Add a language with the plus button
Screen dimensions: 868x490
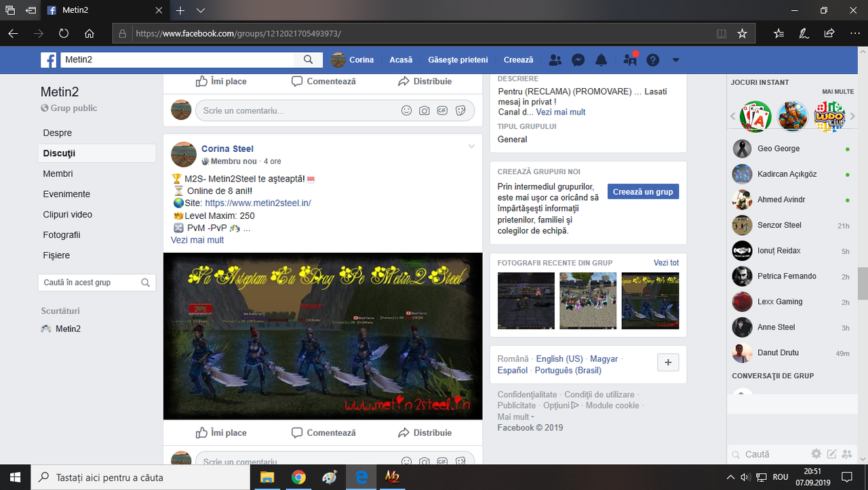(668, 363)
